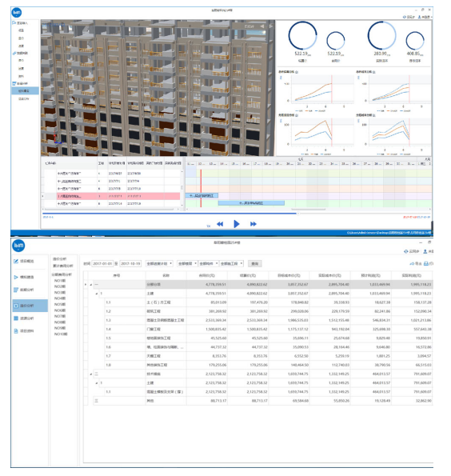Image resolution: width=451 pixels, height=476 pixels.
Task: Click the Gantt chart horizontal scrollbar
Action: (x=308, y=209)
